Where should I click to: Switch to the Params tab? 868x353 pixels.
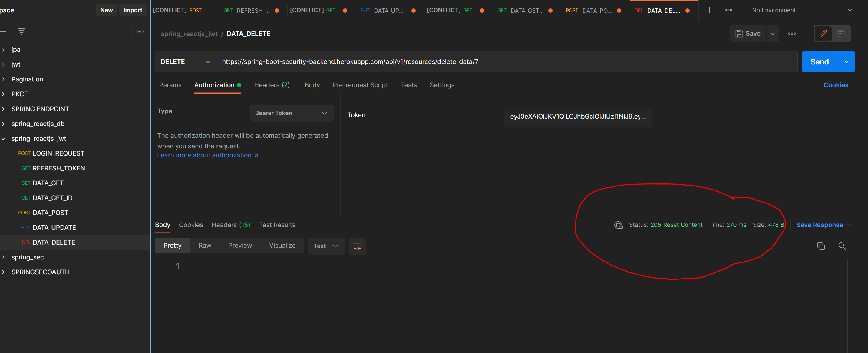pyautogui.click(x=170, y=85)
